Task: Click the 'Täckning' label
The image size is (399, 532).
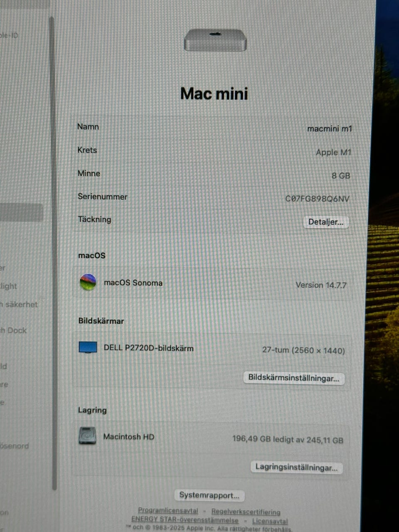Action: (94, 219)
